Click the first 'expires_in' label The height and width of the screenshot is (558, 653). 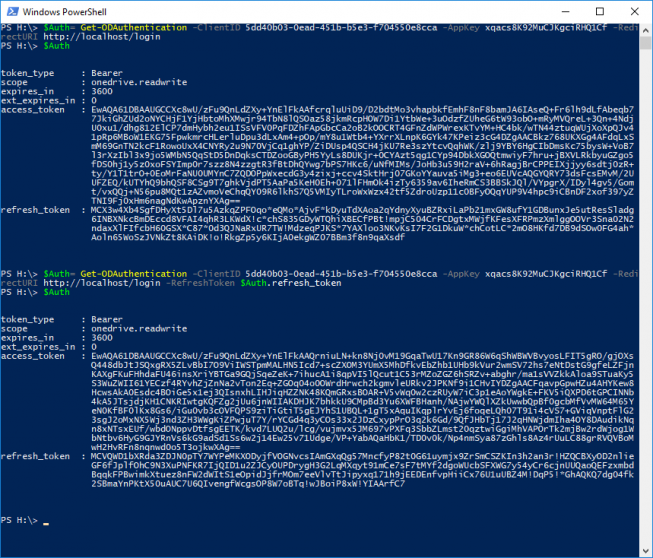pos(27,91)
